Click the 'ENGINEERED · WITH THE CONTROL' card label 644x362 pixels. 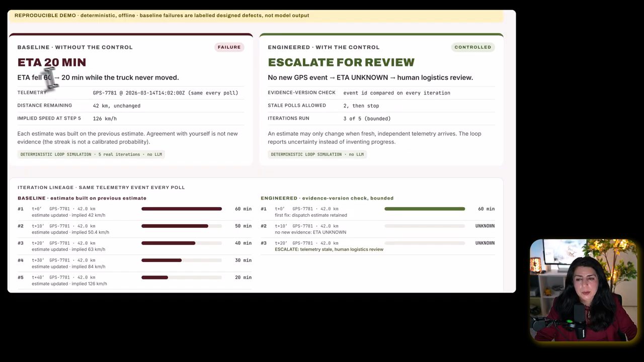[324, 47]
